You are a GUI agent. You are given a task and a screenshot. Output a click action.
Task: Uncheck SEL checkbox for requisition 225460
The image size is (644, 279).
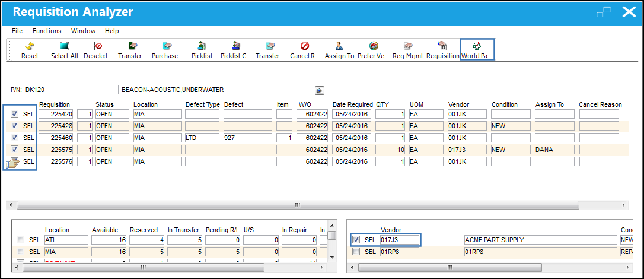click(x=14, y=138)
